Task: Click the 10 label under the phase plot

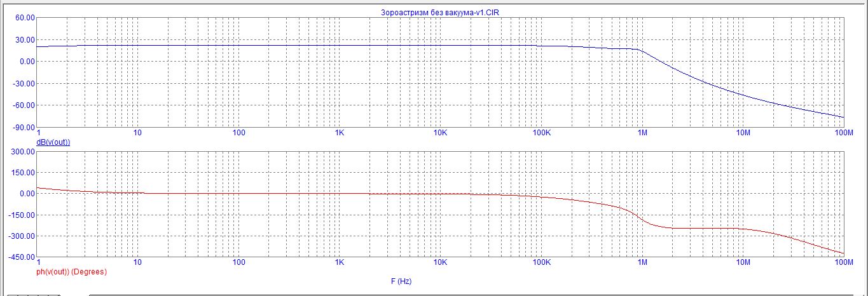Action: coord(137,262)
